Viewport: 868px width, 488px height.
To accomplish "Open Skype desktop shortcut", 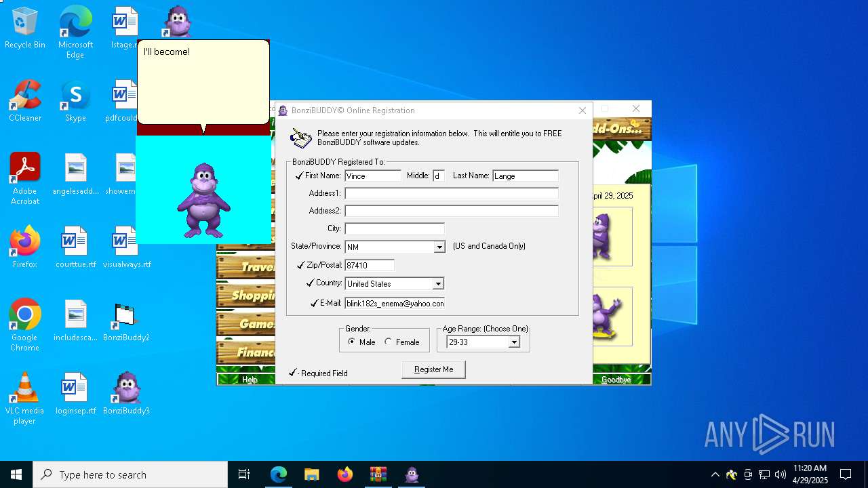I will tap(75, 102).
